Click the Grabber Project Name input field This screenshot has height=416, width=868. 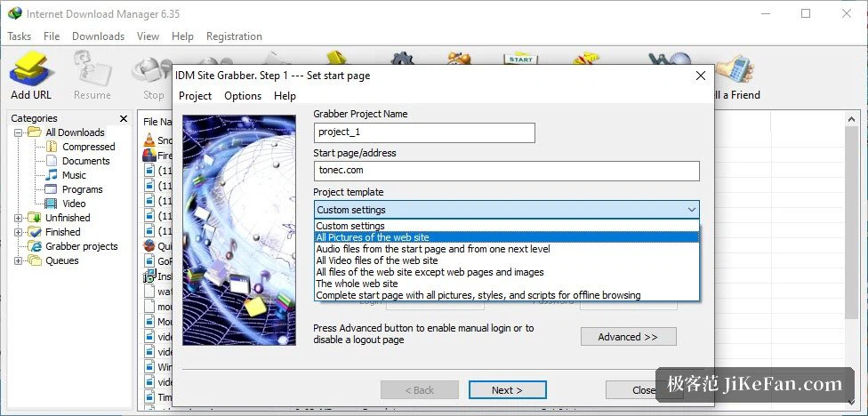pyautogui.click(x=424, y=132)
